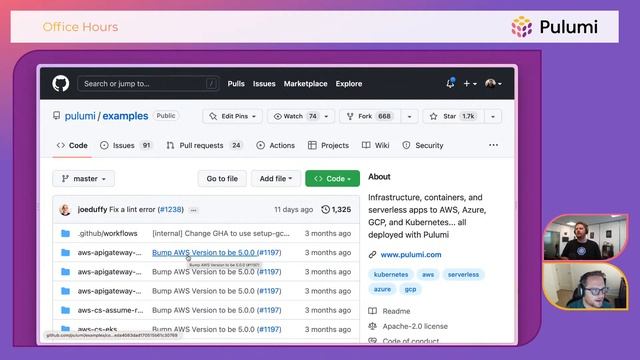Open the Change GHA to use setup-gc commit
The width and height of the screenshot is (640, 360).
coord(221,233)
